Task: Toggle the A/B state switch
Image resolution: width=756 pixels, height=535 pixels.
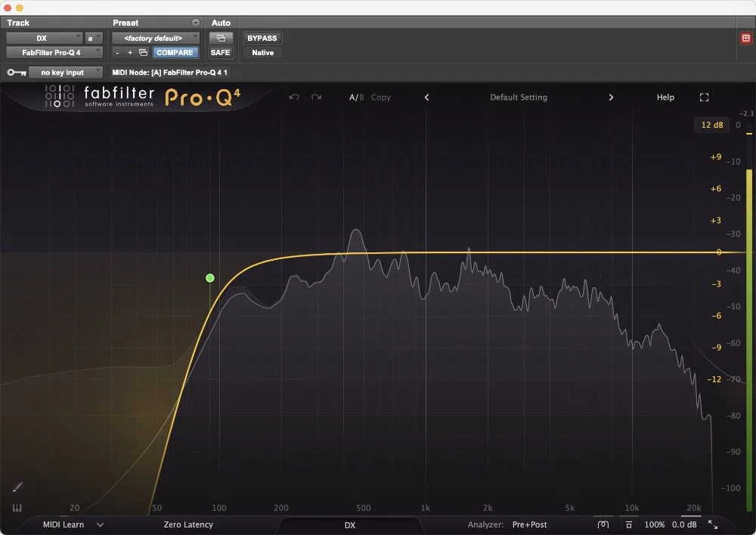Action: point(356,97)
